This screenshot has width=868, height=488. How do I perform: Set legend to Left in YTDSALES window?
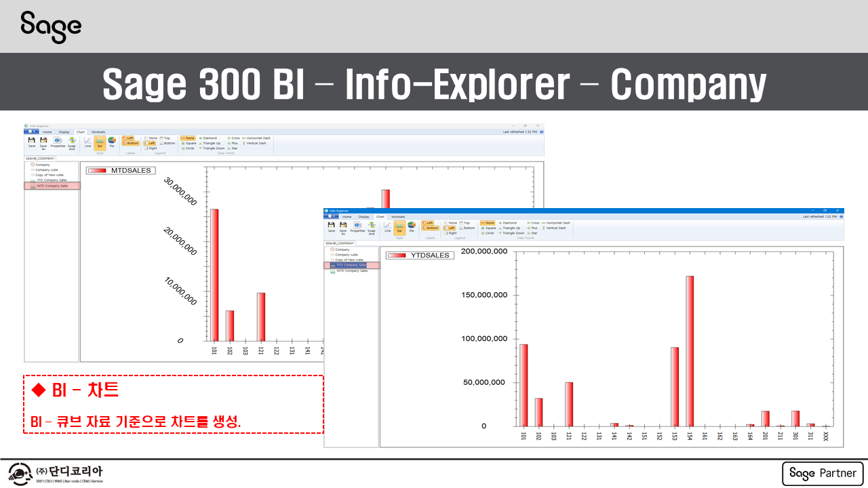[450, 228]
